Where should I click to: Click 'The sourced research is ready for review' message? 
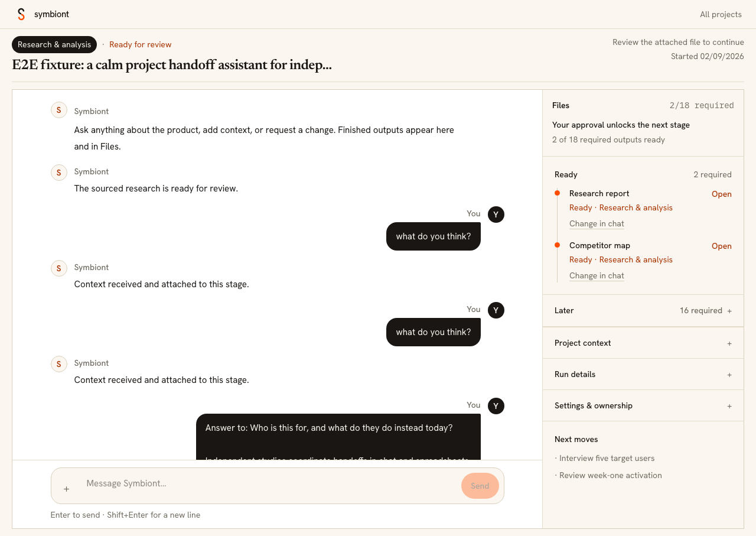pyautogui.click(x=156, y=189)
